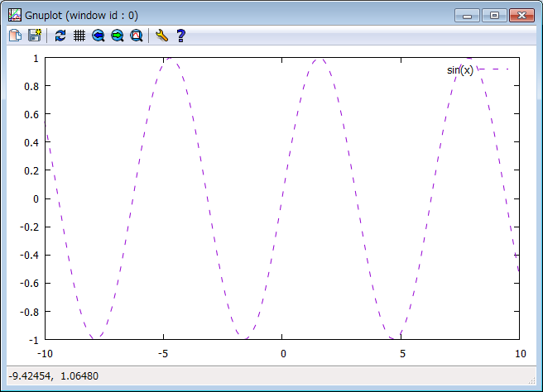Apply the previous zoom settings

pos(99,36)
